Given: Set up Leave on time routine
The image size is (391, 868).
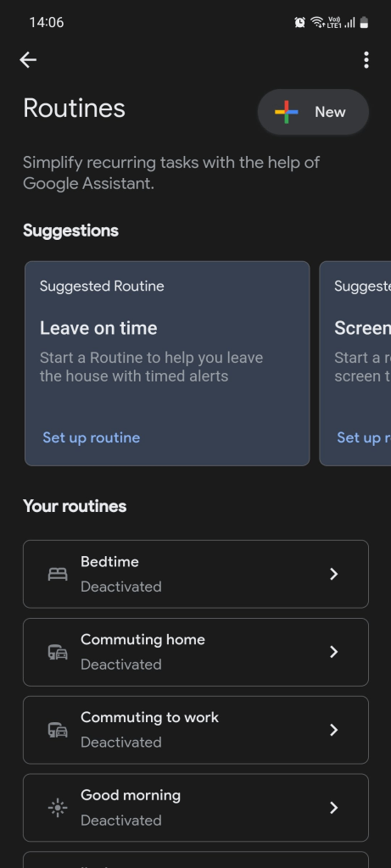Looking at the screenshot, I should (x=92, y=437).
